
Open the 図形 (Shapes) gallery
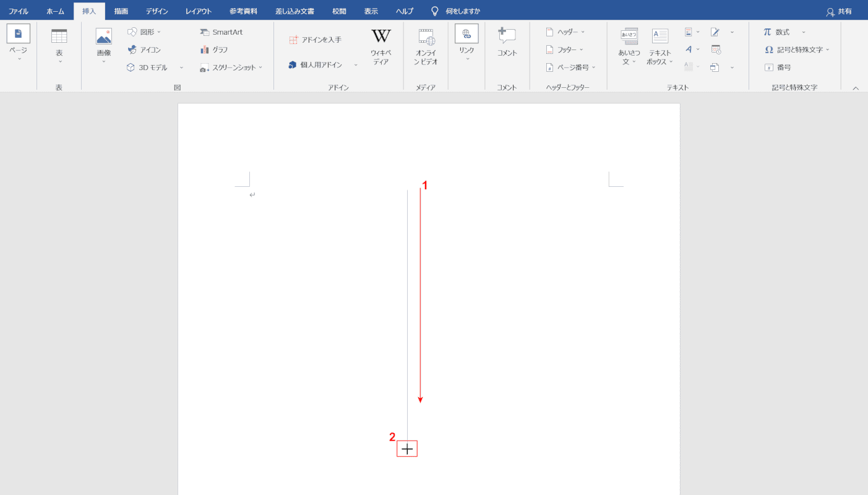(x=144, y=32)
